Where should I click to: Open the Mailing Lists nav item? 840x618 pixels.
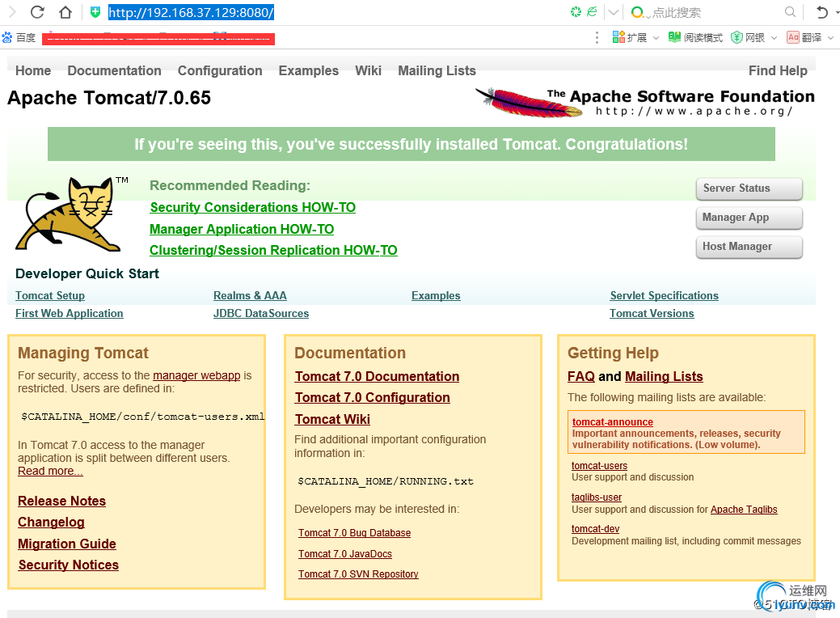(437, 70)
